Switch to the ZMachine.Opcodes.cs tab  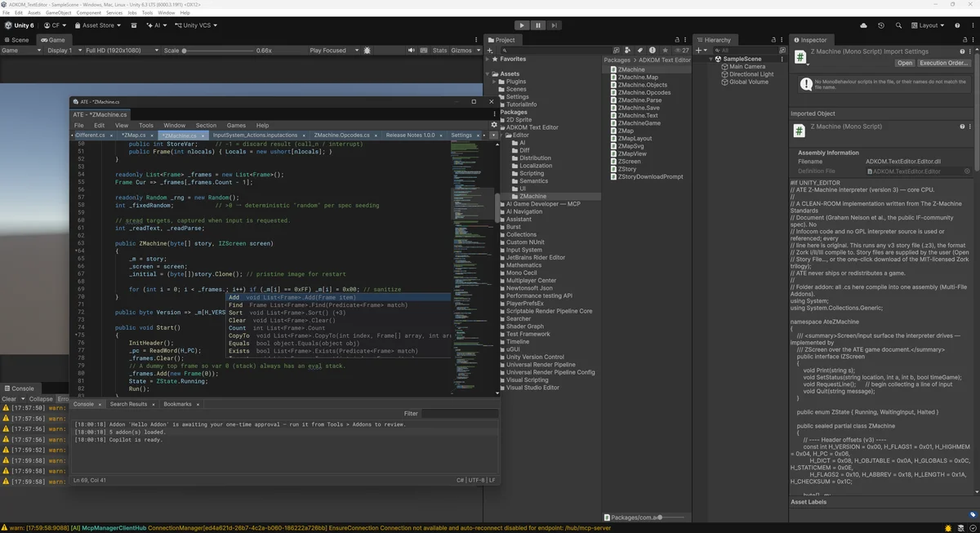point(341,135)
